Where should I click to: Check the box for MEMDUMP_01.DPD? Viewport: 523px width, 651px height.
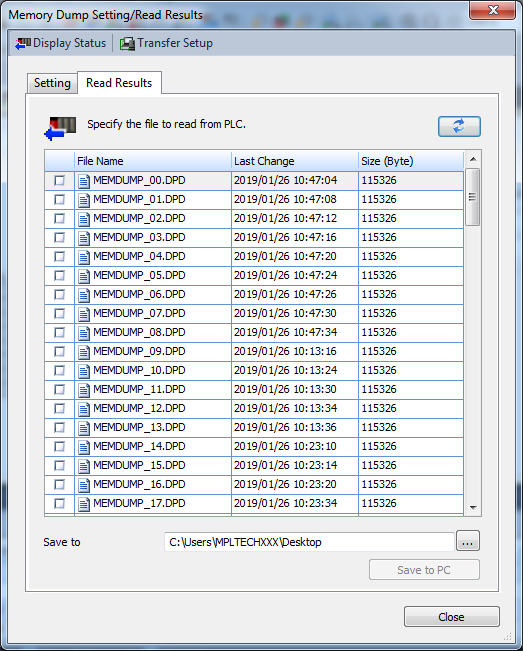pos(59,200)
